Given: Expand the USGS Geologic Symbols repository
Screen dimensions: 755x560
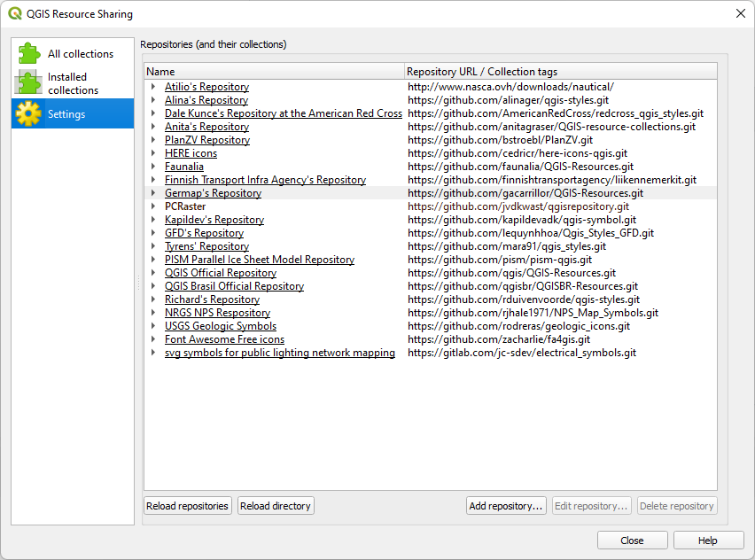Looking at the screenshot, I should tap(152, 325).
